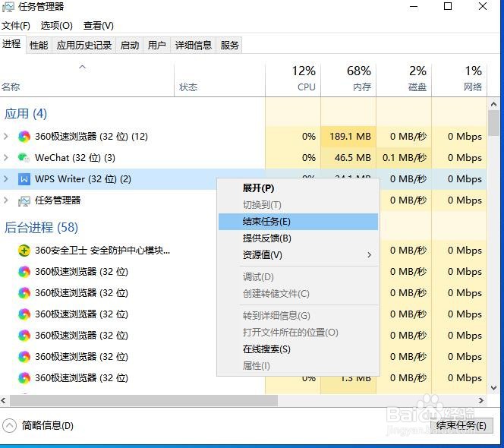Screen dimensions: 504x448
Task: Click the vertical scrollbar thumb
Action: pyautogui.click(x=493, y=123)
